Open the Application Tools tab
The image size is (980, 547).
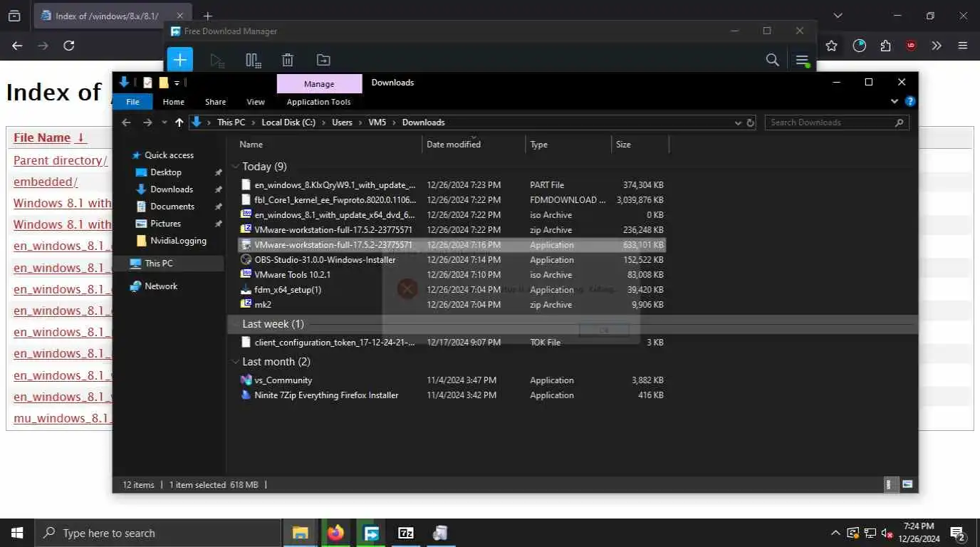318,102
